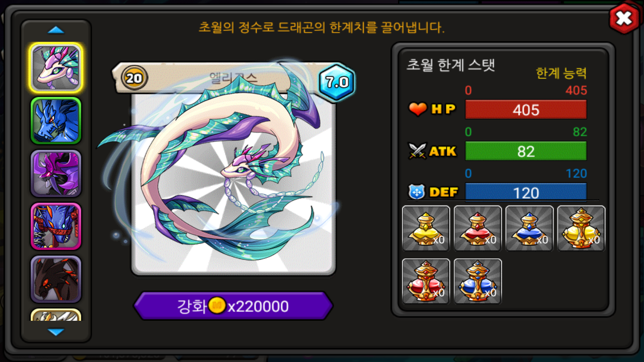
Task: Select the small yellow essence potion
Action: [x=426, y=228]
